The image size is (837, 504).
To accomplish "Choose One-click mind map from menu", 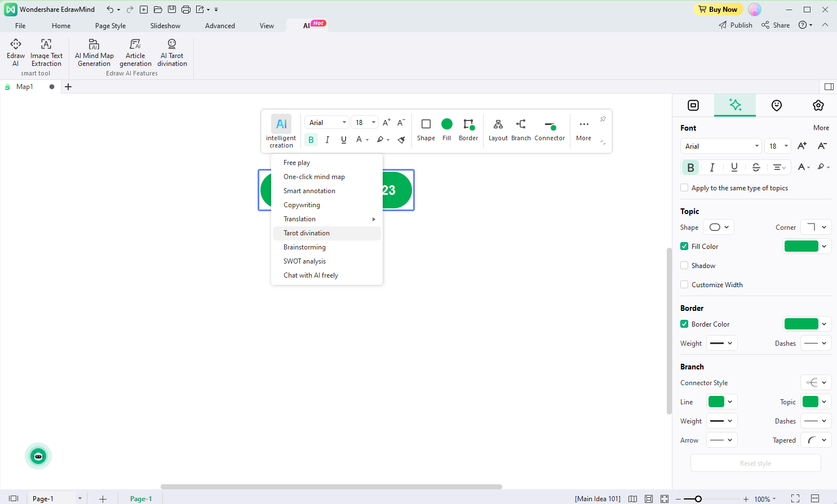I will (327, 177).
